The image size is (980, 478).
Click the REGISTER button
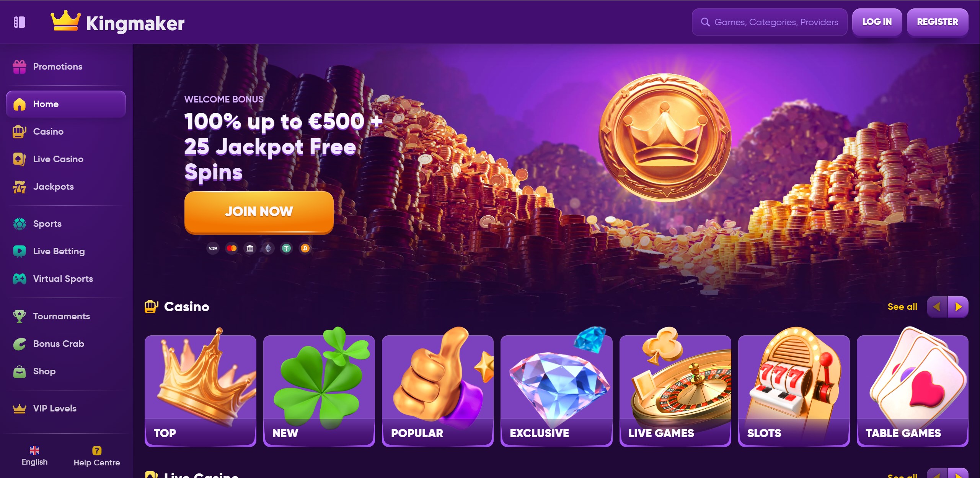click(x=938, y=22)
